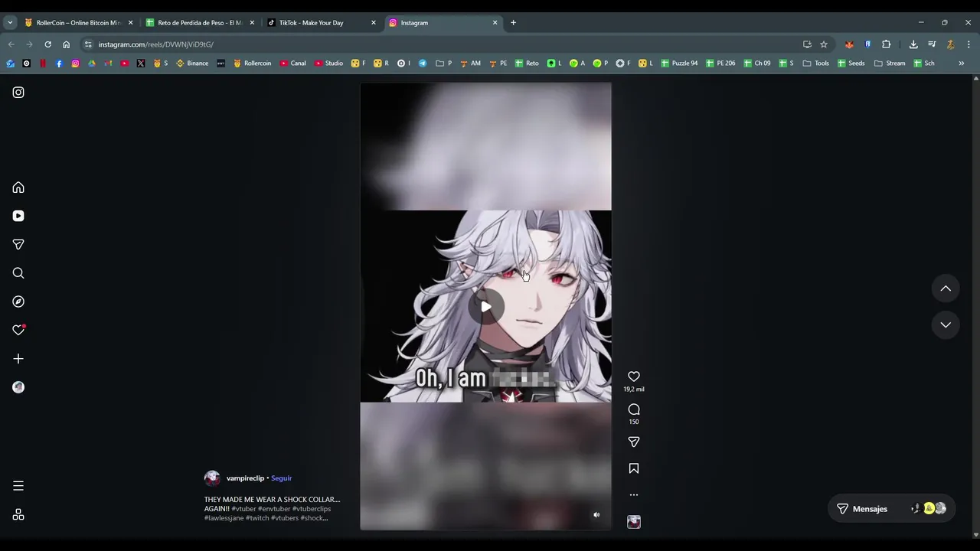The width and height of the screenshot is (980, 551).
Task: Open a new browser tab
Action: pos(513,23)
